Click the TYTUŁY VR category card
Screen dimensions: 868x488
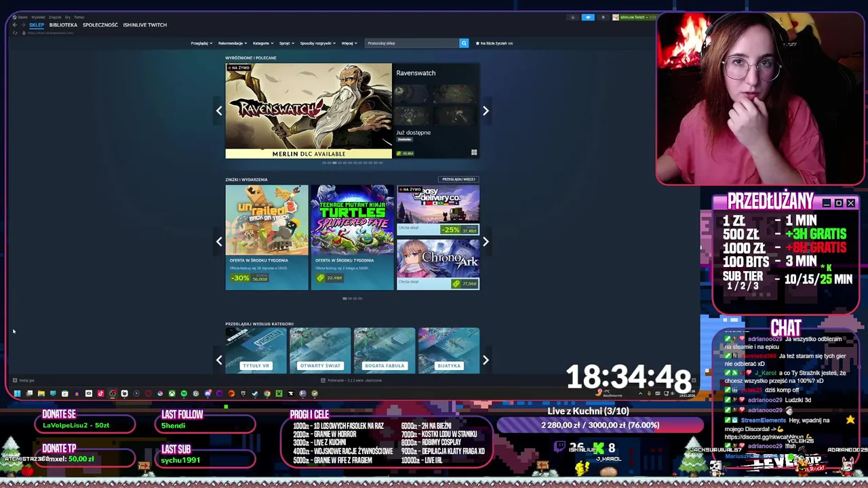pos(256,350)
